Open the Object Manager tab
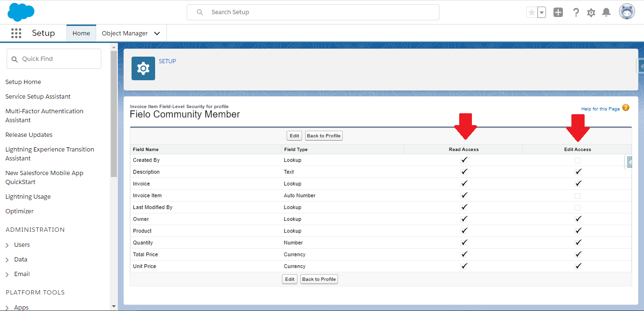This screenshot has width=644, height=311. [x=125, y=34]
